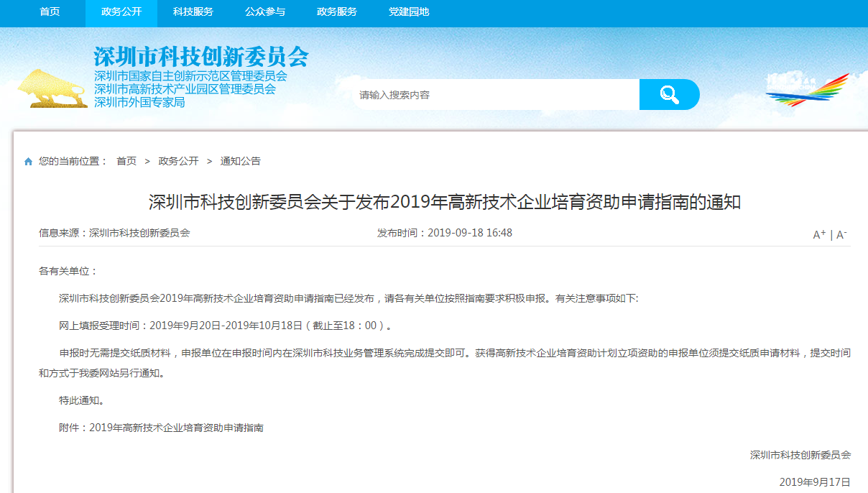The height and width of the screenshot is (493, 868).
Task: Click the search input field 请输入搜索内容
Action: (x=496, y=95)
